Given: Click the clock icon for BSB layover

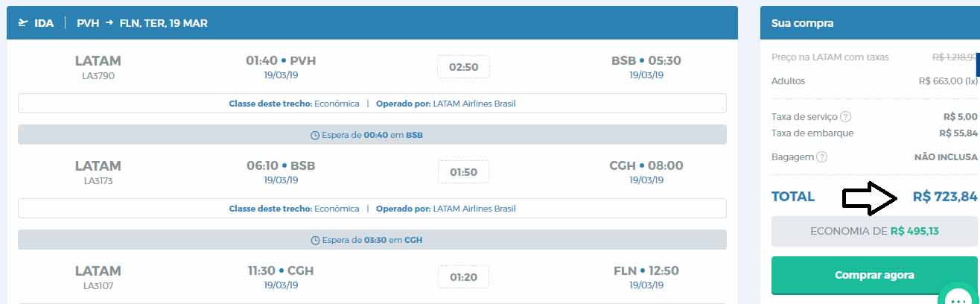Looking at the screenshot, I should (314, 135).
